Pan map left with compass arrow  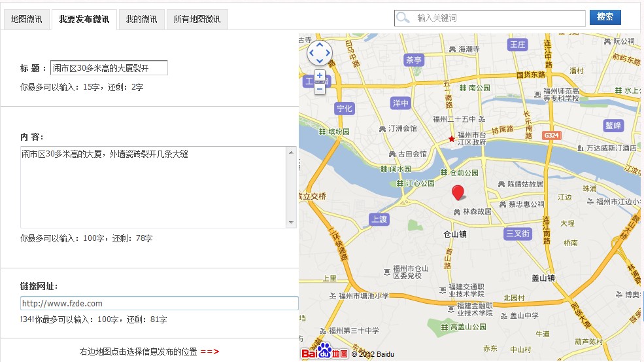[x=311, y=53]
